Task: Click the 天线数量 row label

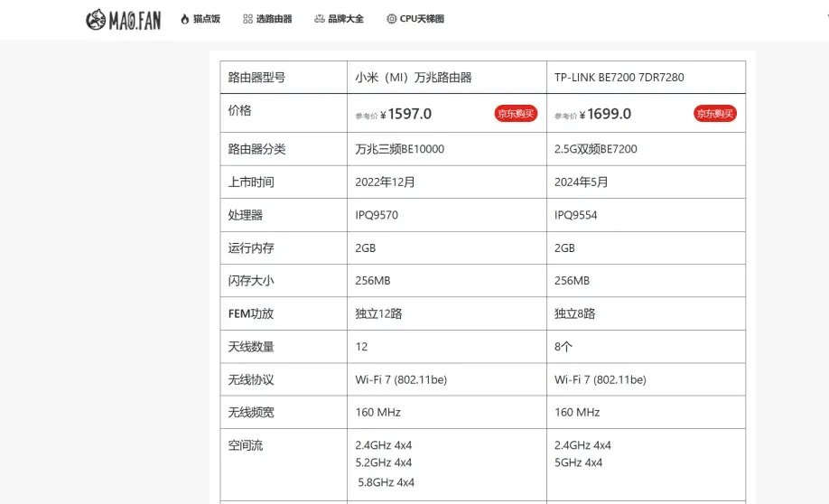Action: pos(251,347)
